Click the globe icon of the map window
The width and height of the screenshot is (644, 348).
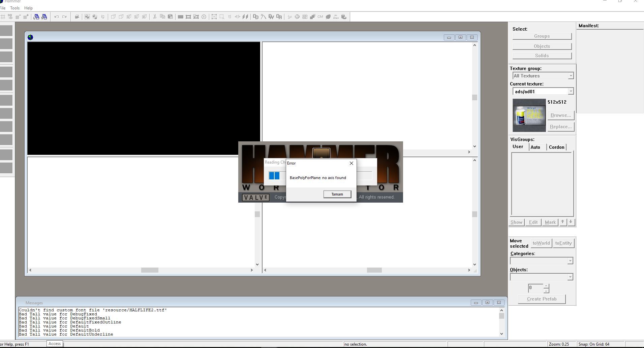30,37
